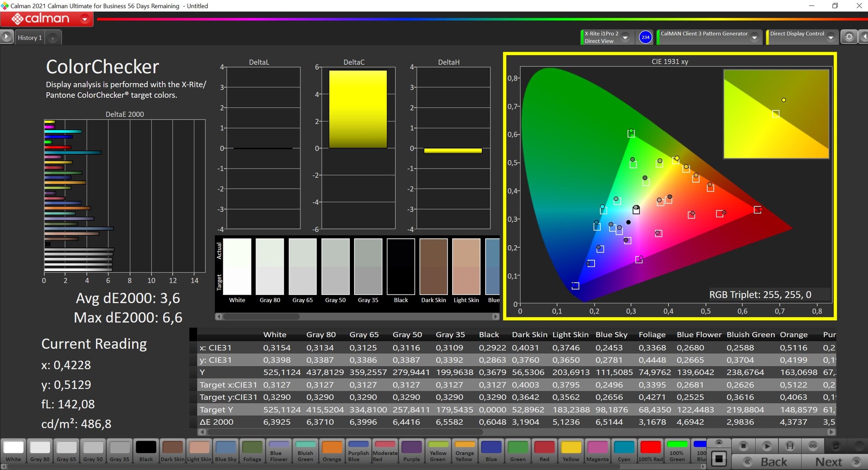Add a new history tab with plus
The width and height of the screenshot is (868, 470).
click(x=52, y=38)
